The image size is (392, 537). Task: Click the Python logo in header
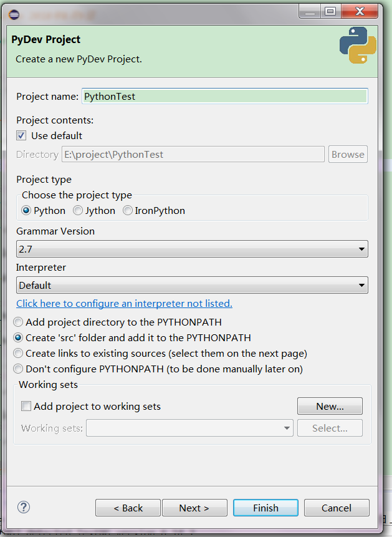(x=358, y=45)
